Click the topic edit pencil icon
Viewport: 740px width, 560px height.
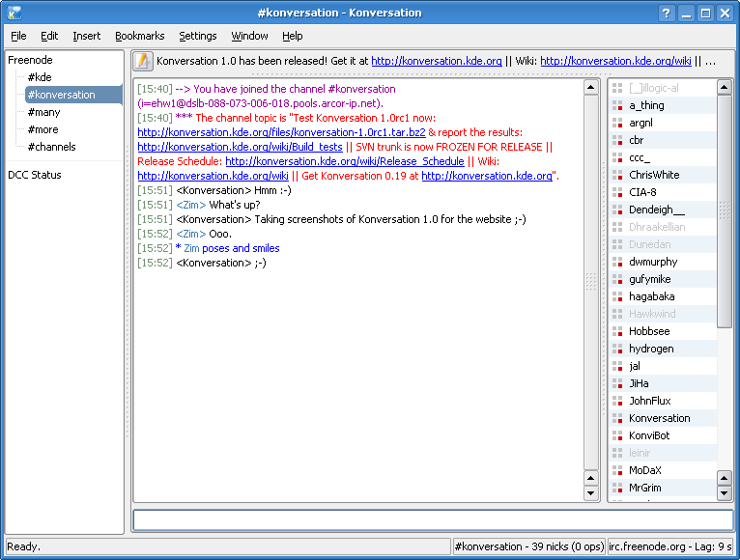click(143, 61)
